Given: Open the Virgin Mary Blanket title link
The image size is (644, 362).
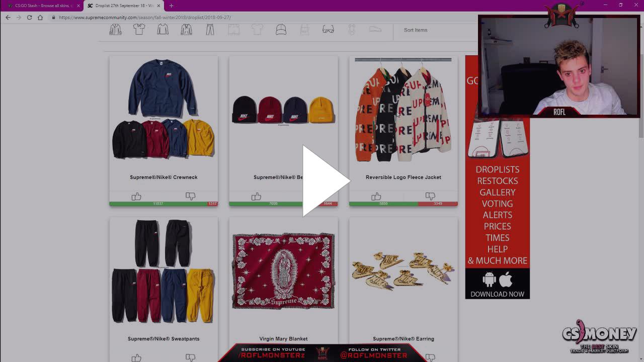Looking at the screenshot, I should click(x=283, y=338).
